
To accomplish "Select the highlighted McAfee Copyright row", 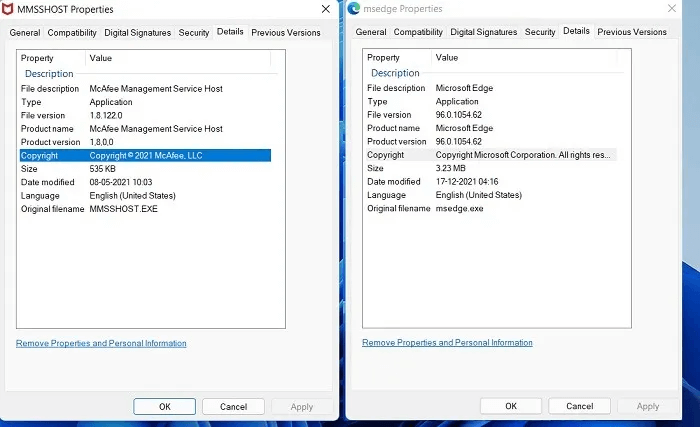I will coord(144,156).
